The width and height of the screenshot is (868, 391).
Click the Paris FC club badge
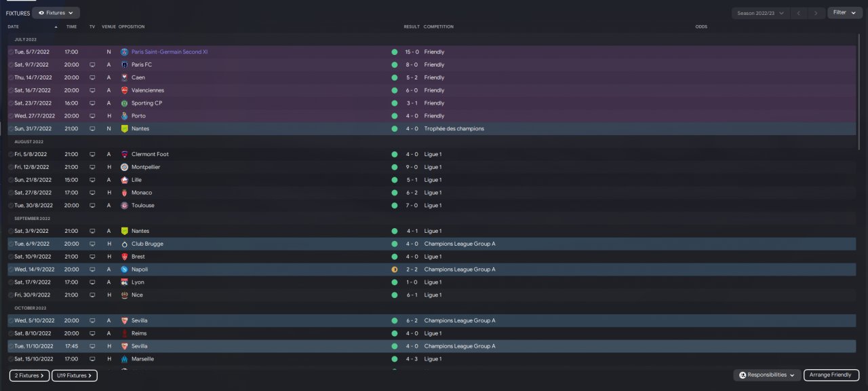124,64
